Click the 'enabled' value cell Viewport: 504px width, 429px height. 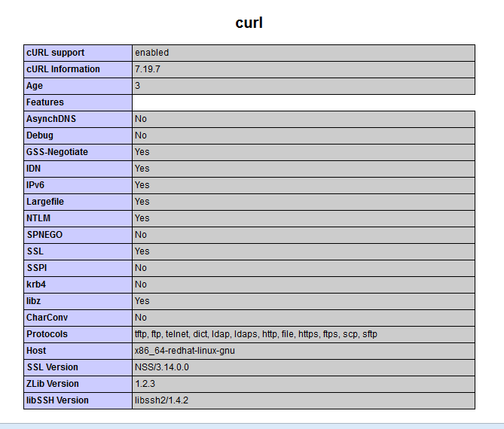304,53
